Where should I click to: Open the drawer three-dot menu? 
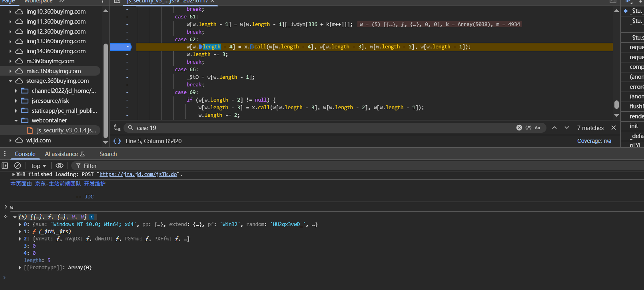pyautogui.click(x=5, y=154)
